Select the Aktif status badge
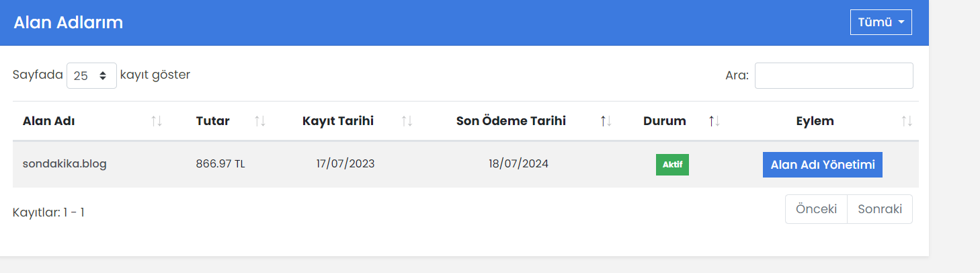This screenshot has height=273, width=980. (672, 165)
